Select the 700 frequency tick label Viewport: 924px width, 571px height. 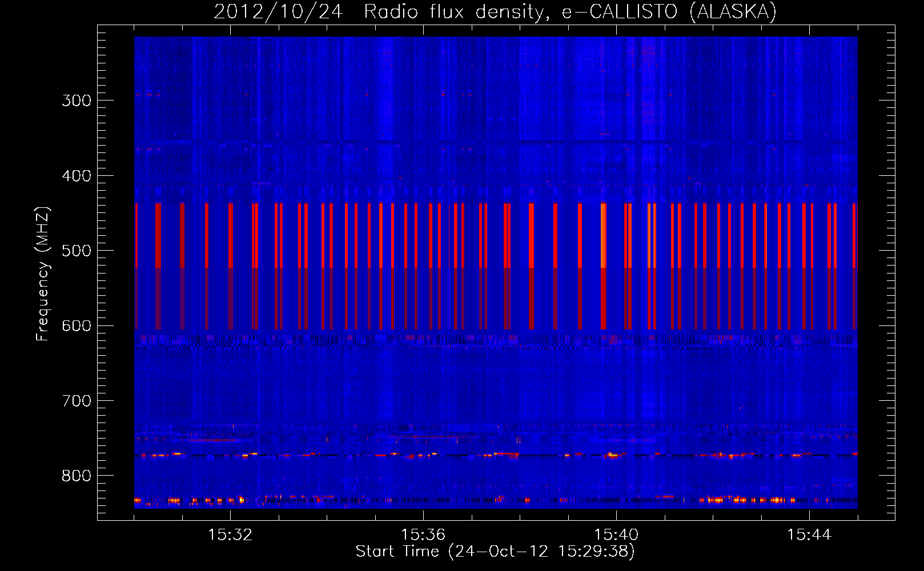[x=77, y=401]
